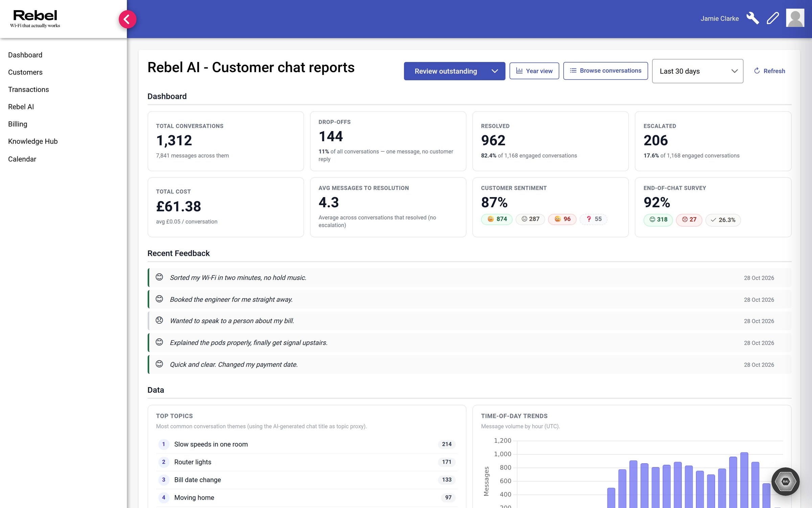This screenshot has width=812, height=508.
Task: Open the Last 30 days period selector
Action: [x=698, y=71]
